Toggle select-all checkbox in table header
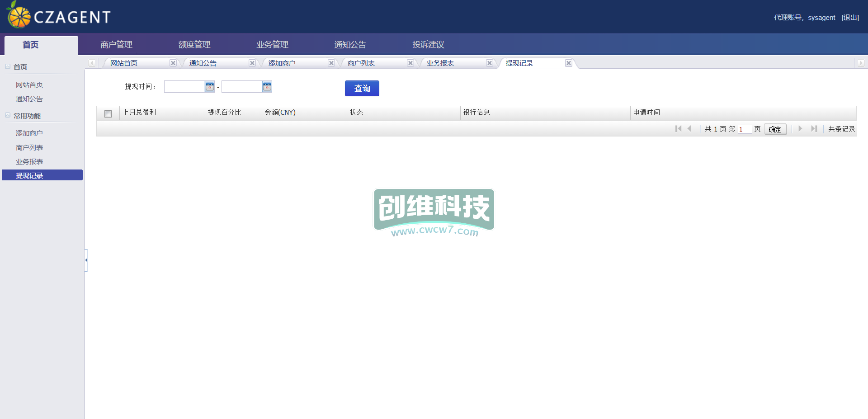The image size is (868, 419). coord(108,114)
